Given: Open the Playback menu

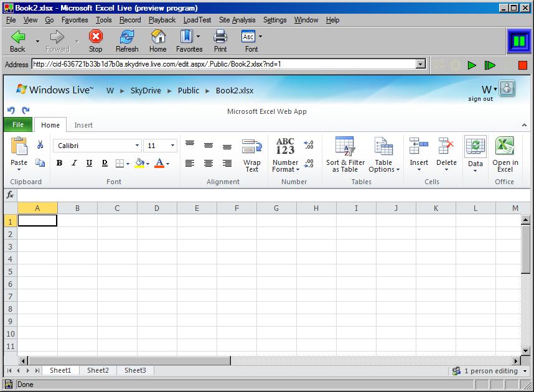Looking at the screenshot, I should coord(162,20).
